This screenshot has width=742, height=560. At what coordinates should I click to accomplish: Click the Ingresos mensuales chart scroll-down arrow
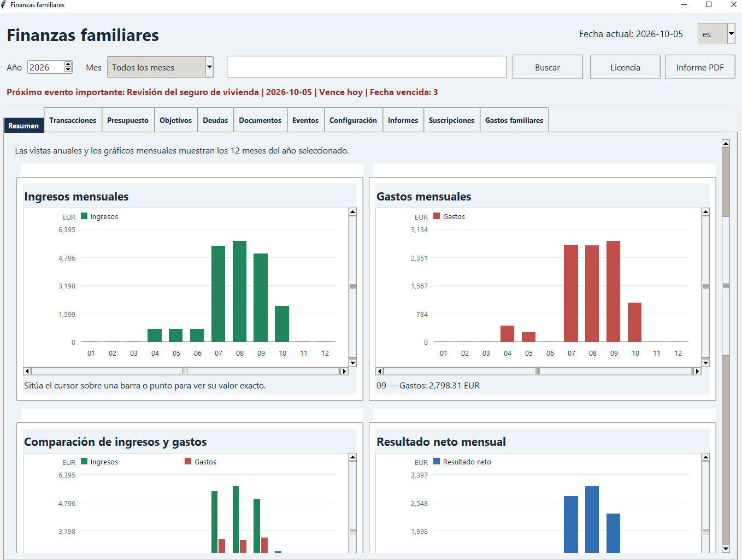coord(352,362)
